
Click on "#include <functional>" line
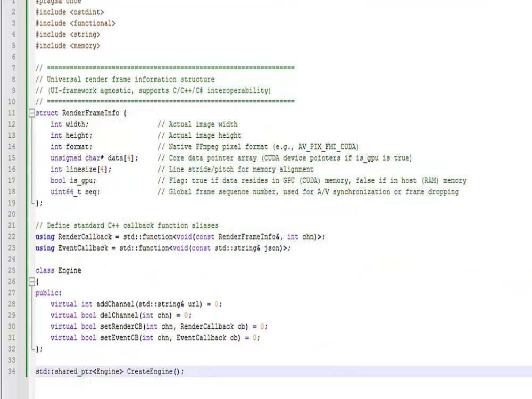pos(76,23)
